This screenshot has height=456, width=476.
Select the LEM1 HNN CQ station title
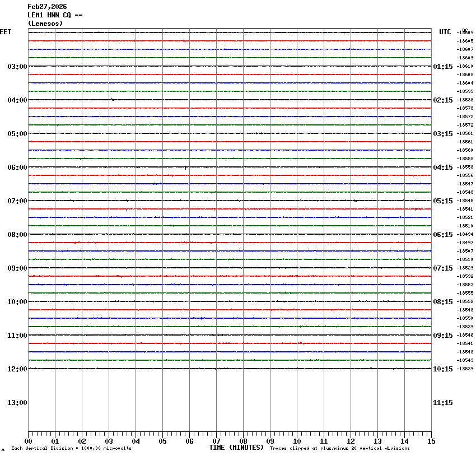(55, 15)
